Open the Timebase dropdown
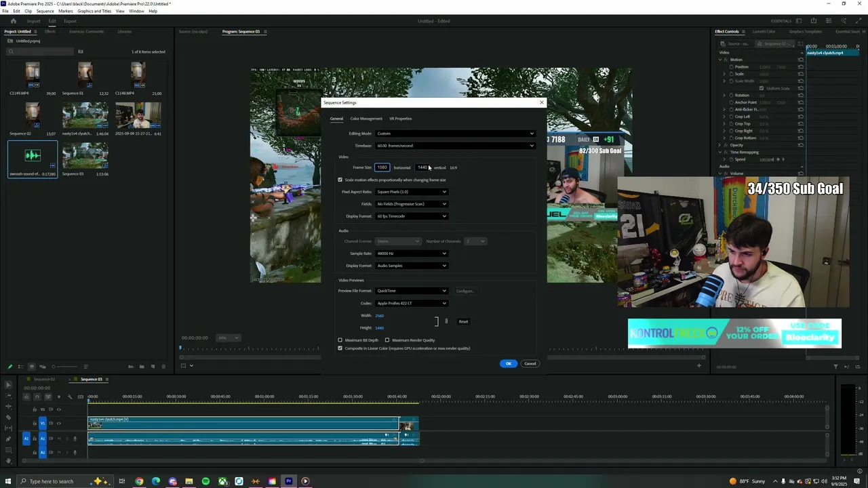This screenshot has width=868, height=488. click(455, 146)
